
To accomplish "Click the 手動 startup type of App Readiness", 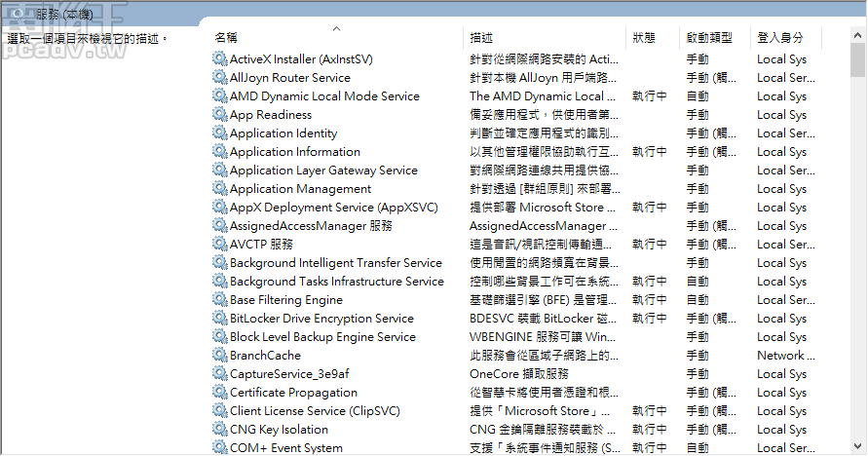I will (x=698, y=115).
